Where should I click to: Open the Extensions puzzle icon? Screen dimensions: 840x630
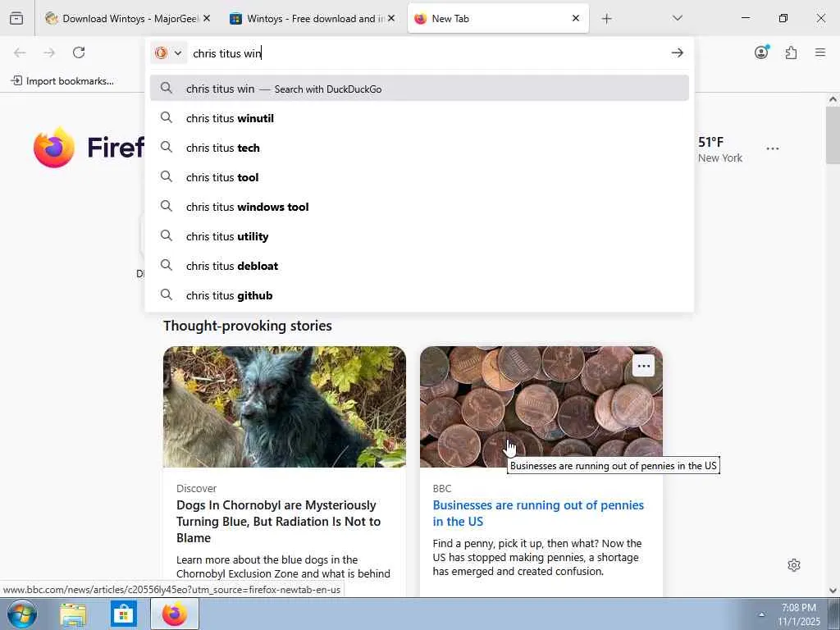tap(791, 52)
